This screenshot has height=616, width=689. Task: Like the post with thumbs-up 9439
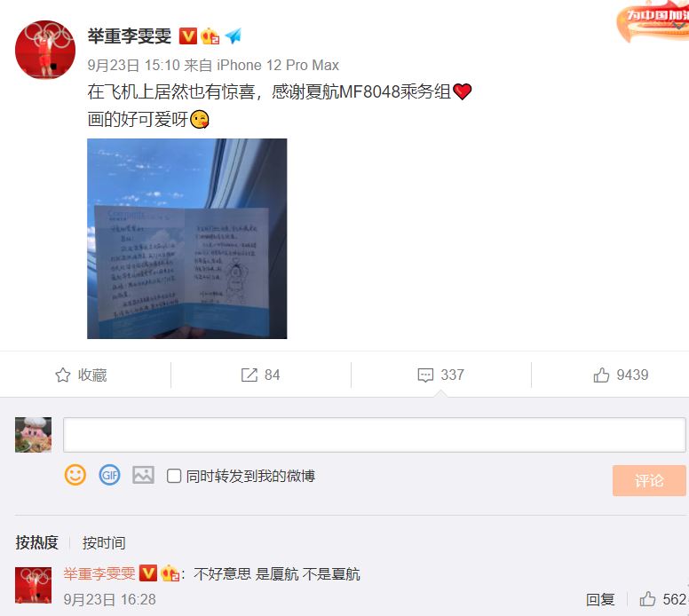[x=601, y=375]
